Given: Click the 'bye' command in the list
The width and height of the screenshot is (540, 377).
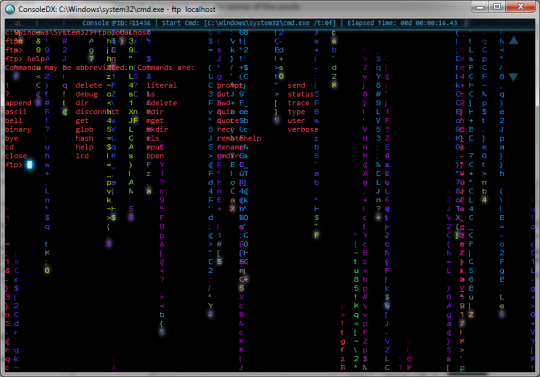Looking at the screenshot, I should coord(12,138).
